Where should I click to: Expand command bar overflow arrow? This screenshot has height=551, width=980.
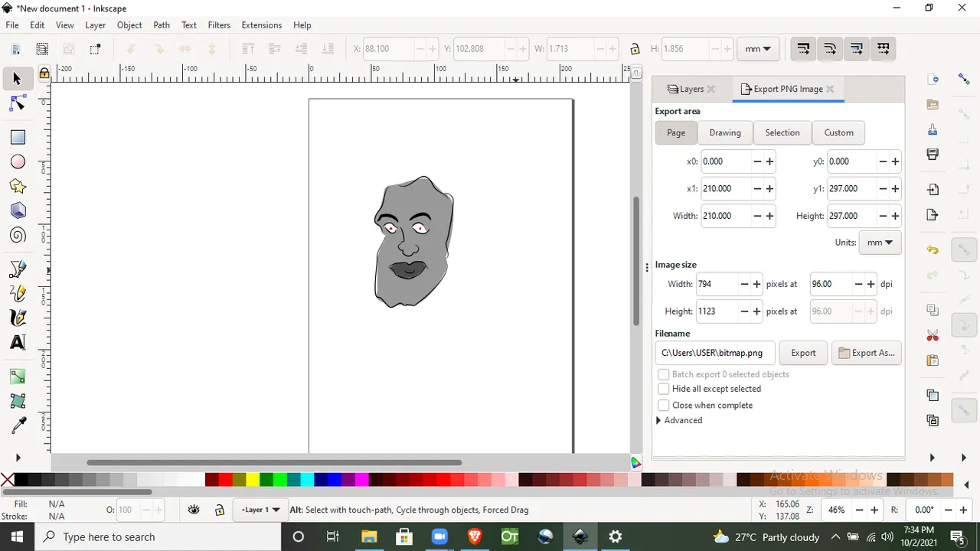[933, 458]
